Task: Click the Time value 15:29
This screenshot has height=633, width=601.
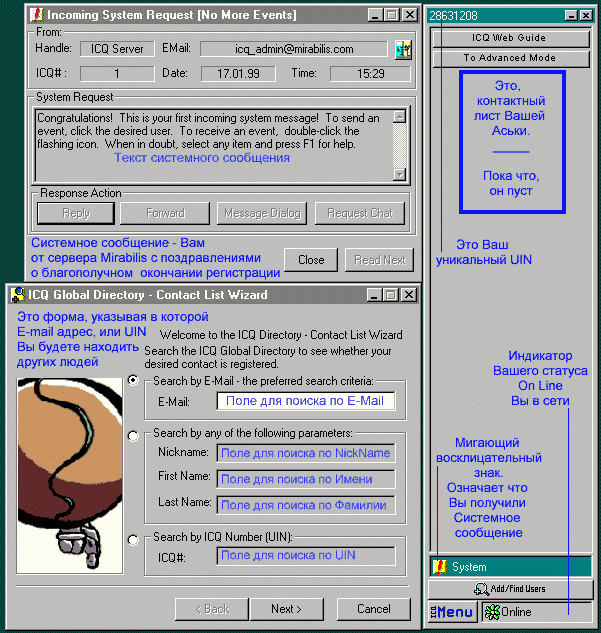Action: pyautogui.click(x=371, y=74)
